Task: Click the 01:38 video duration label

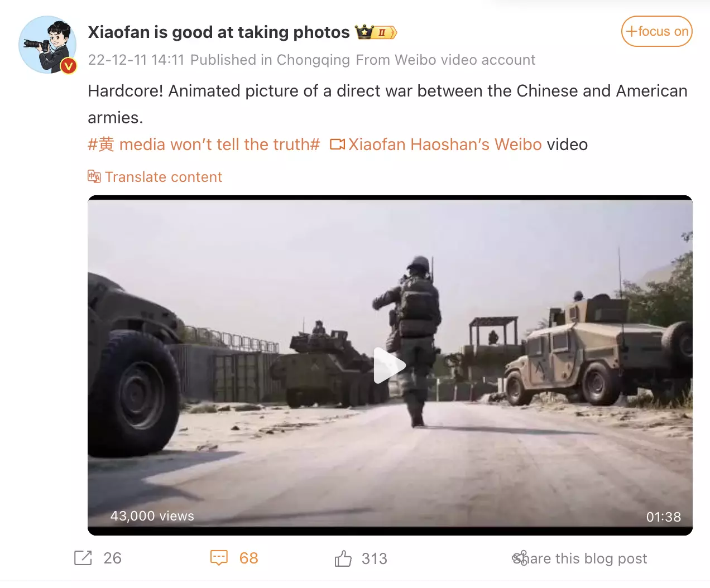Action: [664, 517]
